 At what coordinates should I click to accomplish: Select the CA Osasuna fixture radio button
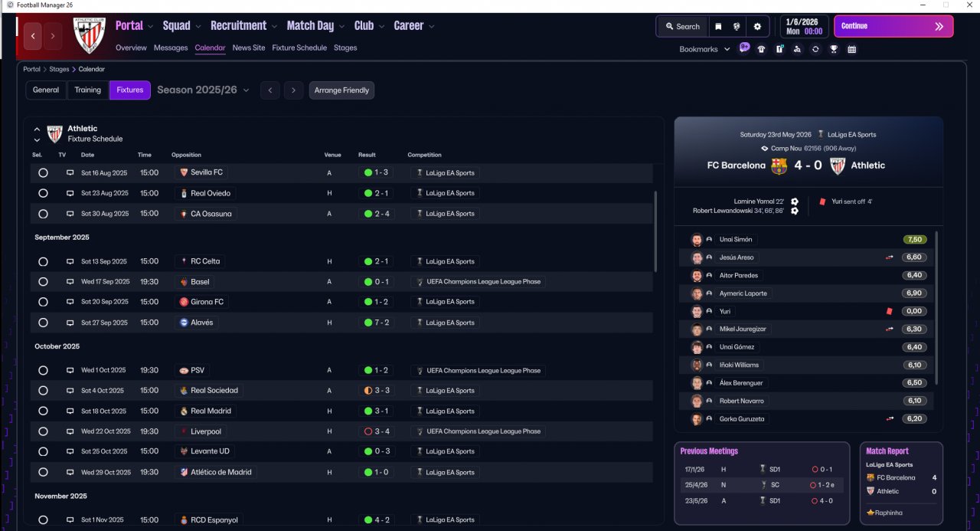(x=43, y=215)
